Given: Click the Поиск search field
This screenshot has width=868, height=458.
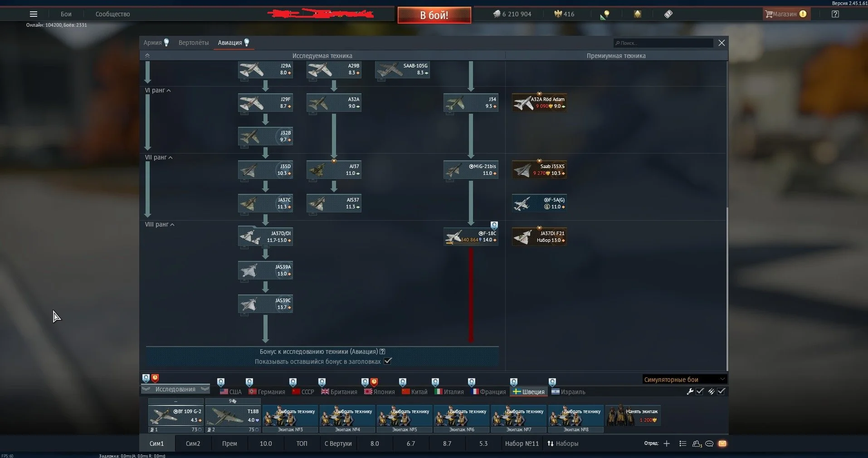Looking at the screenshot, I should [x=663, y=43].
